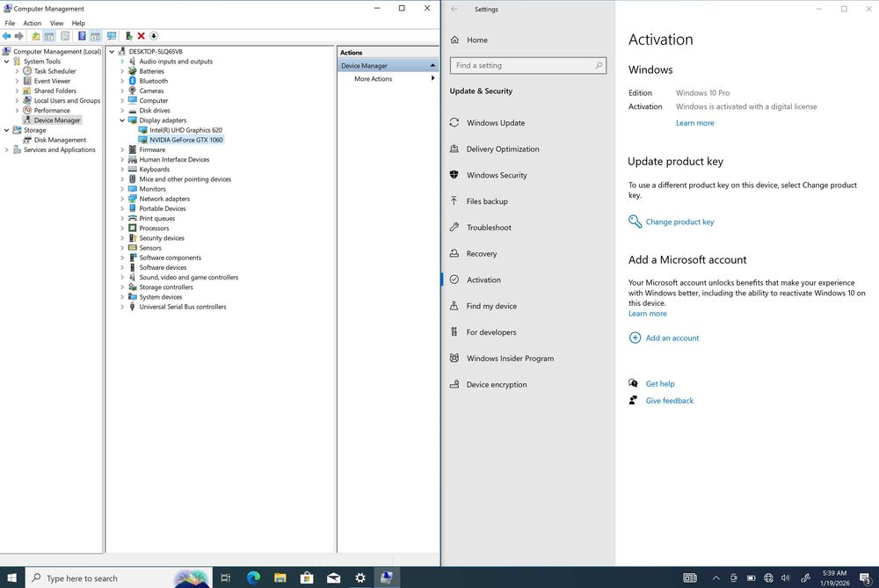Viewport: 879px width, 588px height.
Task: Collapse the Device Manager actions section
Action: pyautogui.click(x=432, y=66)
